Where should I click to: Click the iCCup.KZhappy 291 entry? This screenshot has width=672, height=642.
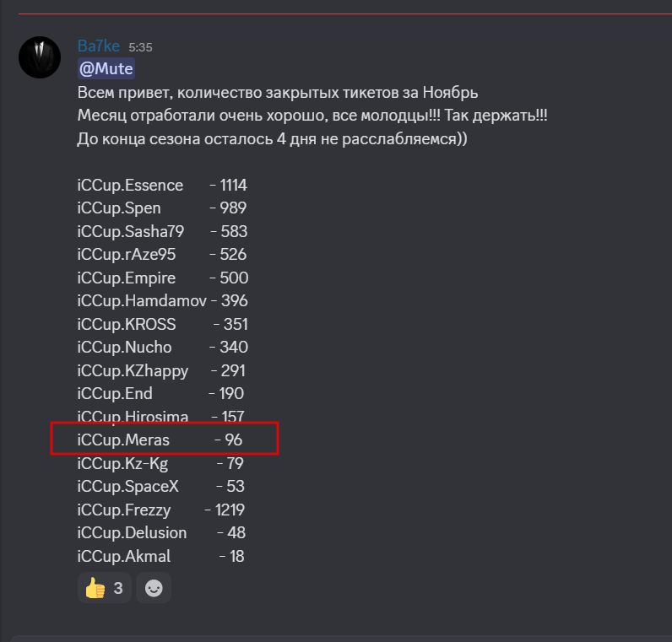161,370
